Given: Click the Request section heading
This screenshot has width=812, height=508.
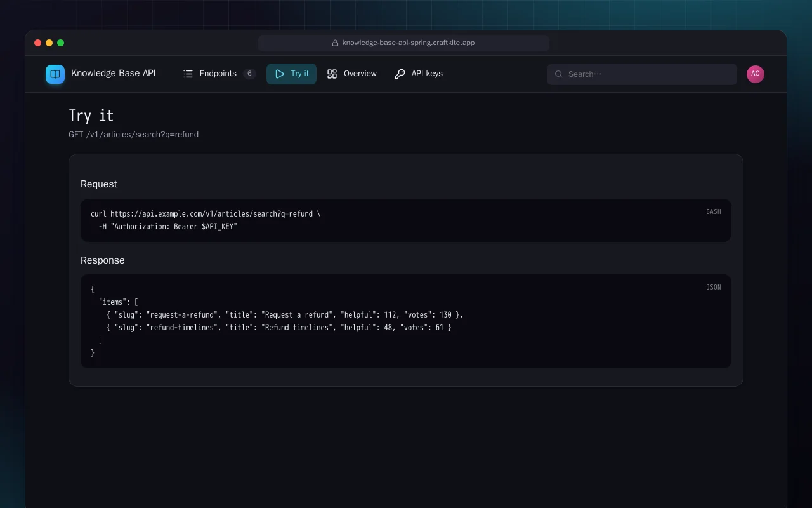Looking at the screenshot, I should pyautogui.click(x=99, y=184).
